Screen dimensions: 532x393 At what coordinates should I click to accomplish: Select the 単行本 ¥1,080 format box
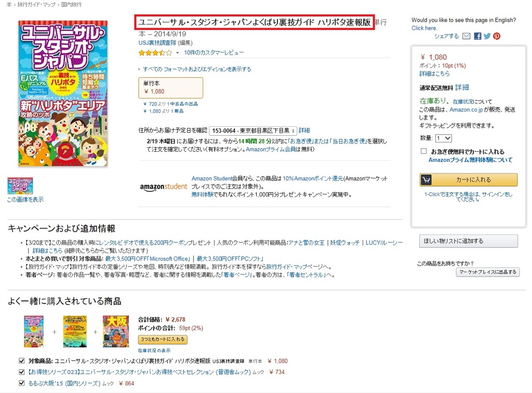(x=170, y=87)
